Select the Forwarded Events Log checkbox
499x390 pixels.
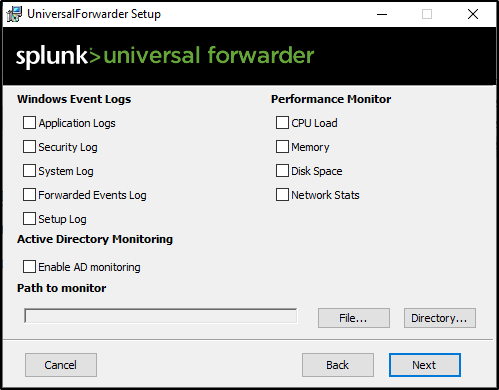click(29, 195)
